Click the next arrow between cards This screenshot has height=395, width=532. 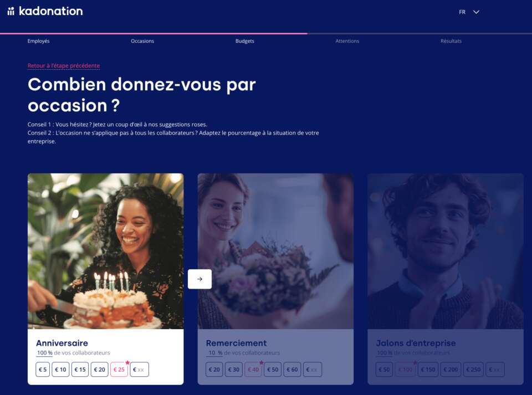199,279
